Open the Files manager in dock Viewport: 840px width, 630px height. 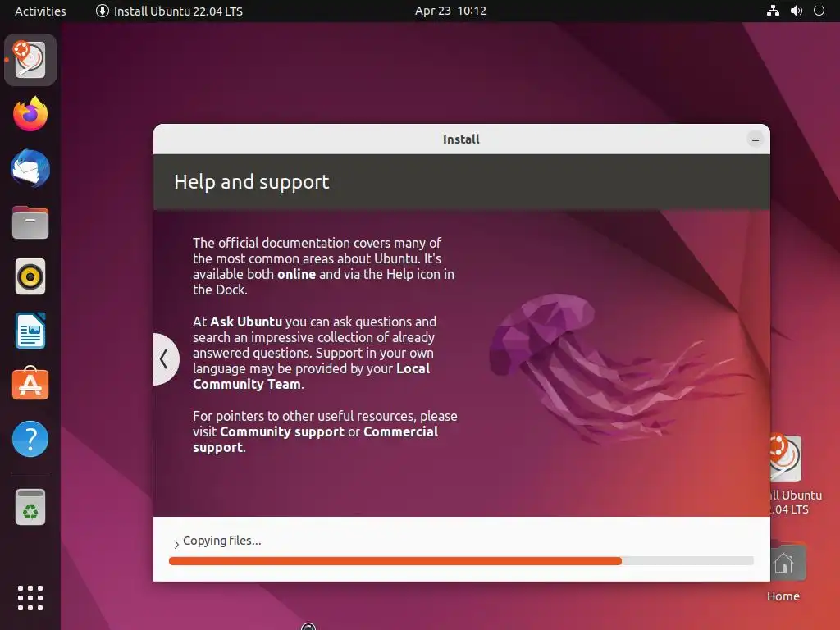pos(30,222)
